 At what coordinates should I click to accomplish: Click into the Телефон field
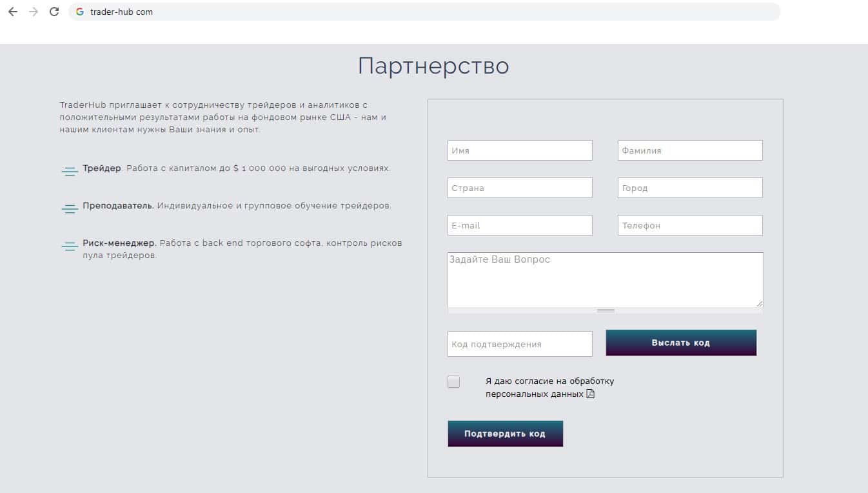pyautogui.click(x=690, y=225)
